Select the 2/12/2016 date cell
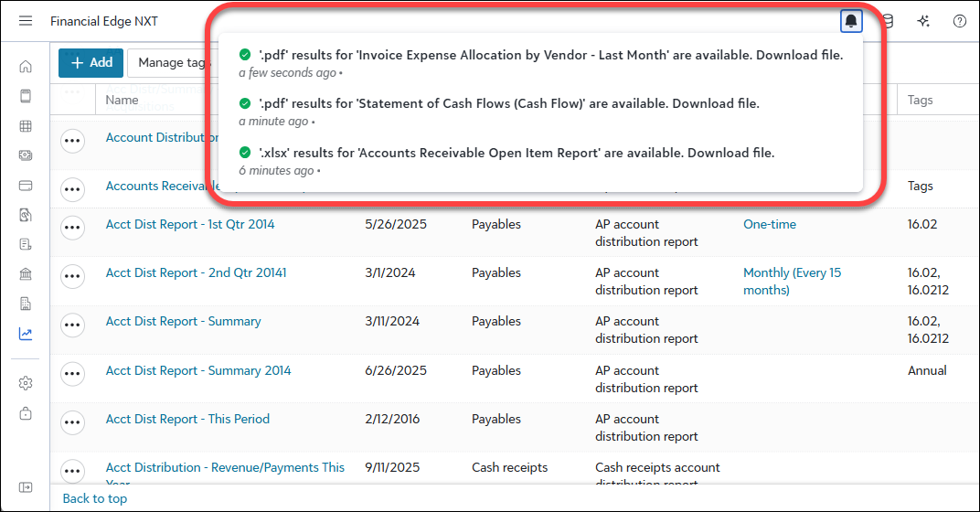Screen dimensions: 980x512 pos(392,419)
